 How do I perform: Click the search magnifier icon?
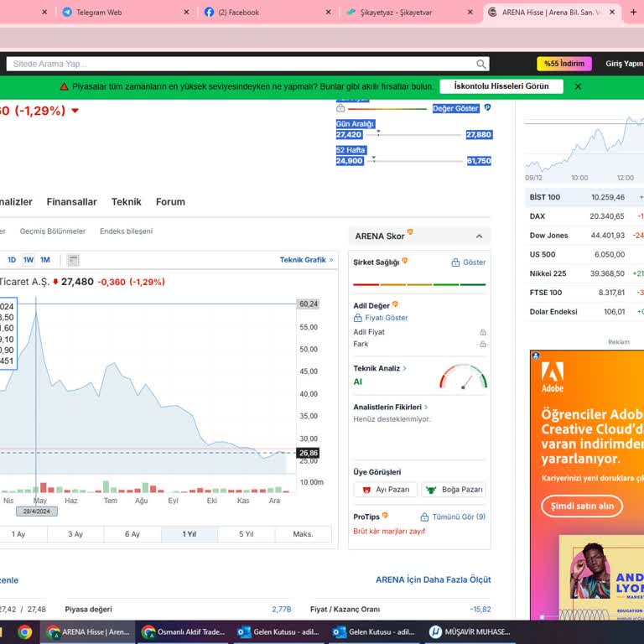coord(481,64)
